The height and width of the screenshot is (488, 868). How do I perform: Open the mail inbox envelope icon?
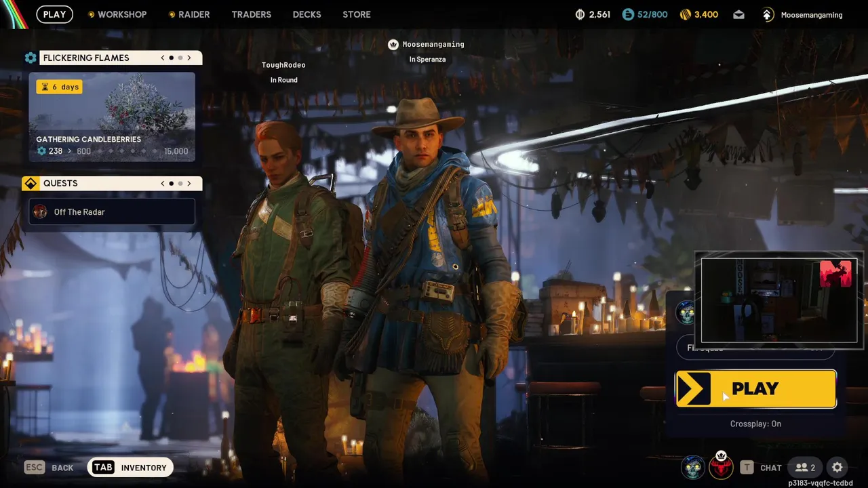click(x=738, y=15)
